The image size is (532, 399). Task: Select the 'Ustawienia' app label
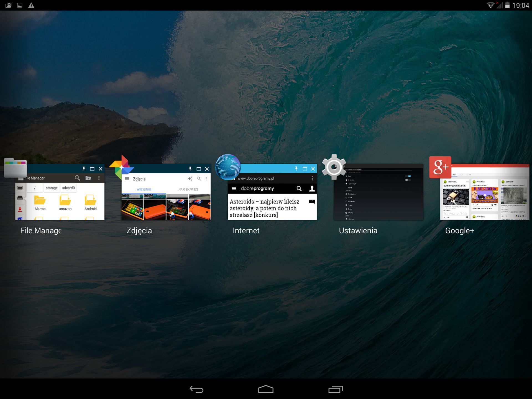(x=358, y=231)
